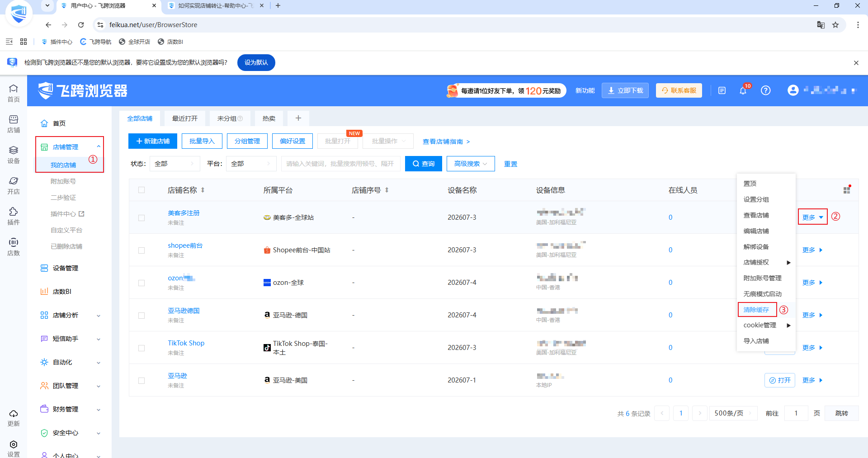Expand the 高级搜索 advanced search dropdown
The image size is (868, 458).
click(x=471, y=164)
